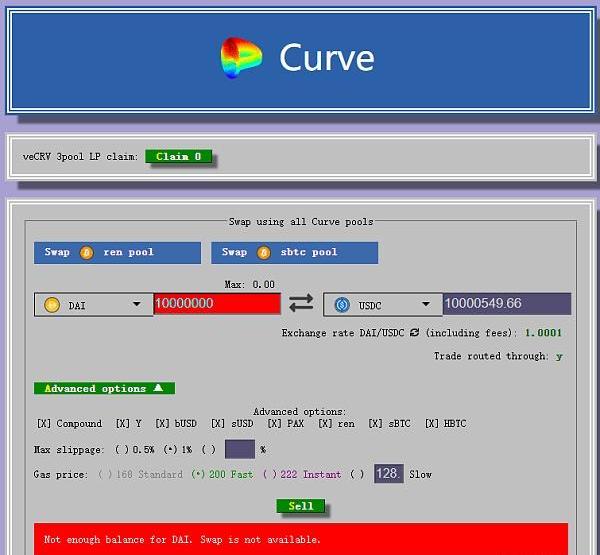Viewport: 600px width, 555px height.
Task: Click the DAI coin icon
Action: (x=52, y=305)
